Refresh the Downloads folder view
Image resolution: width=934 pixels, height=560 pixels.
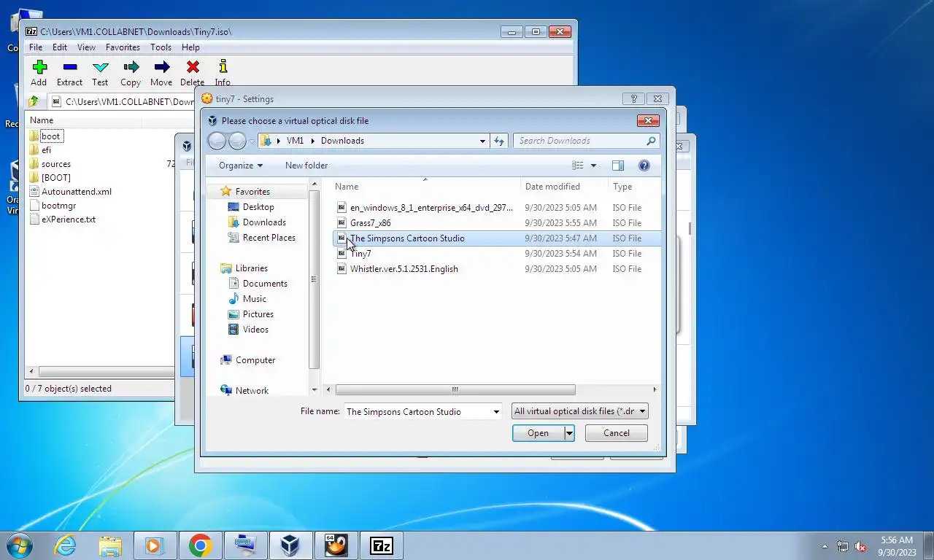point(499,141)
